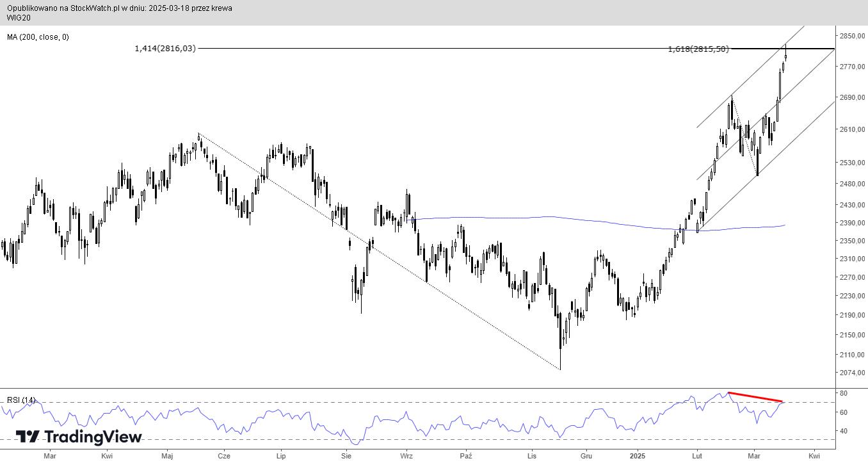Image resolution: width=868 pixels, height=461 pixels.
Task: Select the MA (200, close, 0) indicator label
Action: pyautogui.click(x=38, y=37)
